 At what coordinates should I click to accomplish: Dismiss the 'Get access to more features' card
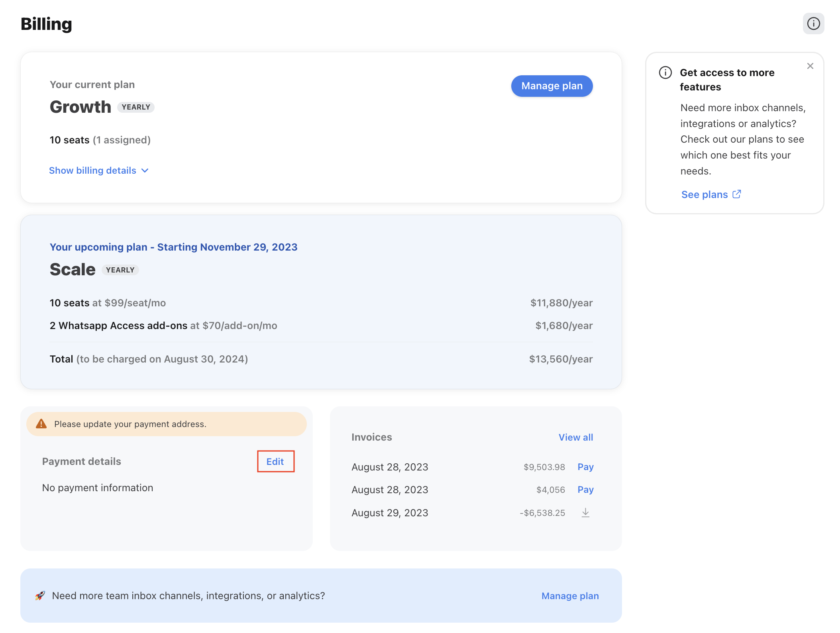810,66
